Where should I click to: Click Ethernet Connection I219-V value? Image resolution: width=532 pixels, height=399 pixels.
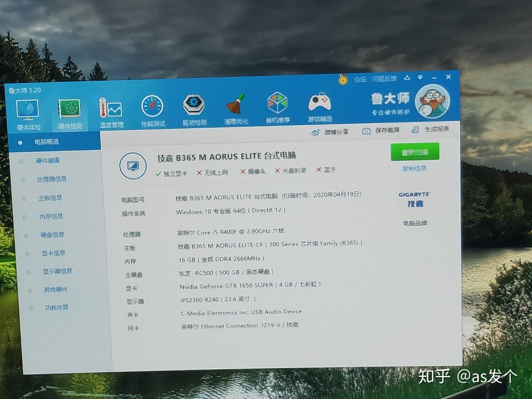(239, 326)
